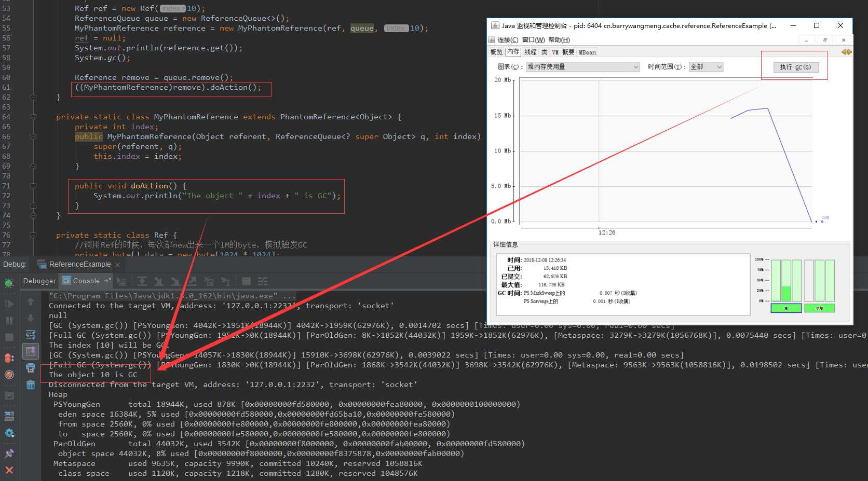Viewport: 868px width, 481px height.
Task: Collapse class end fold marker at line 74
Action: (x=33, y=215)
